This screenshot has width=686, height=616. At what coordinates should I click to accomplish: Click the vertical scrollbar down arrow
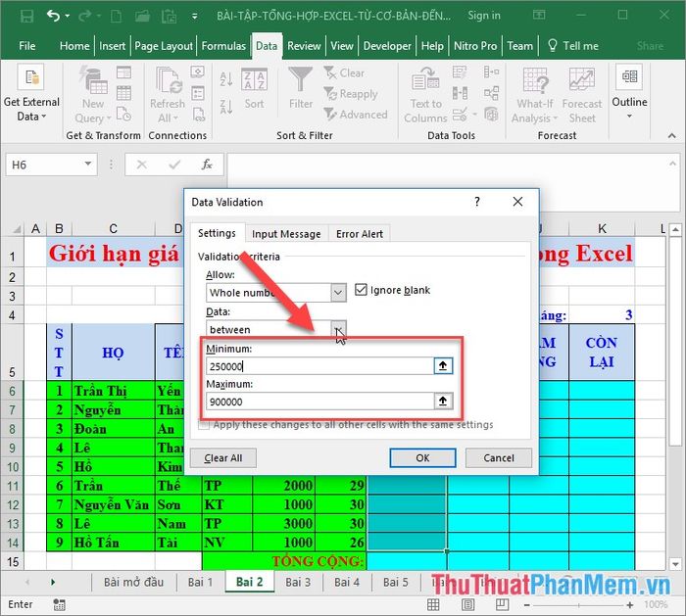coord(675,564)
